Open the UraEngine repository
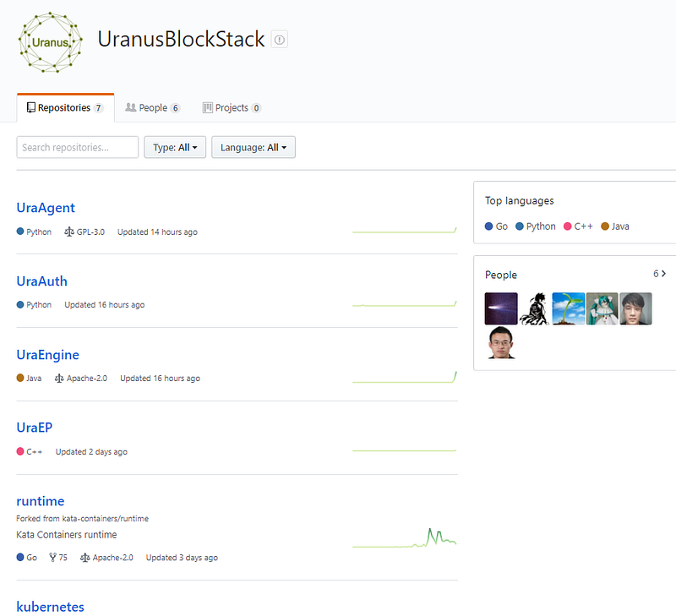676x616 pixels. click(48, 355)
